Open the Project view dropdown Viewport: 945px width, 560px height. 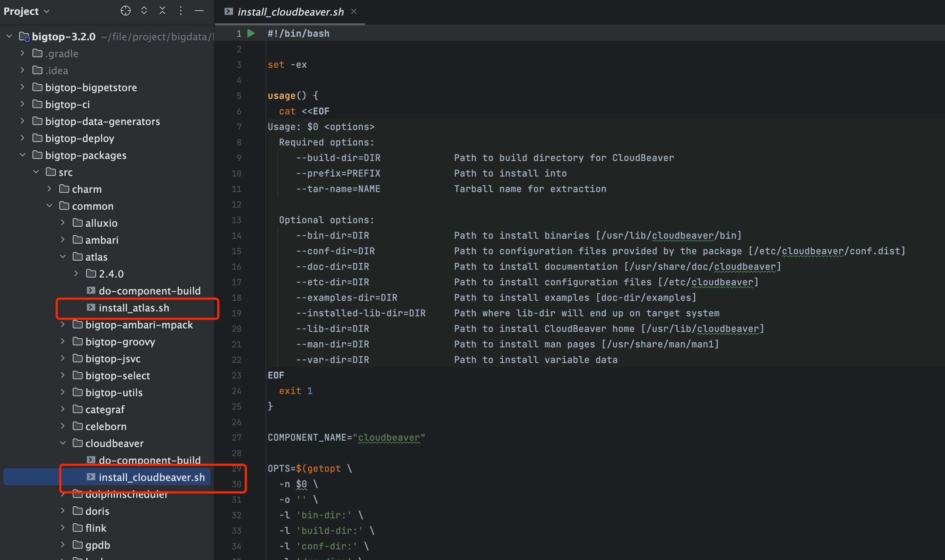(x=26, y=11)
